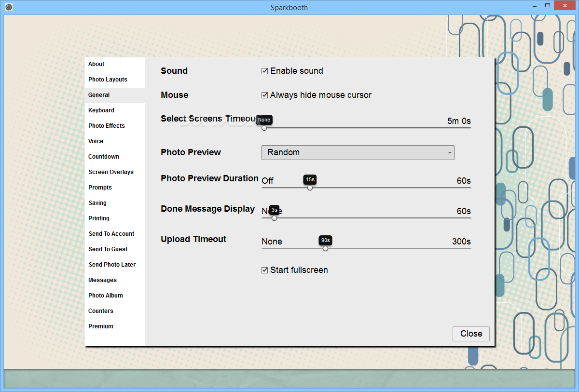
Task: Open Send Photo Later settings
Action: 115,265
